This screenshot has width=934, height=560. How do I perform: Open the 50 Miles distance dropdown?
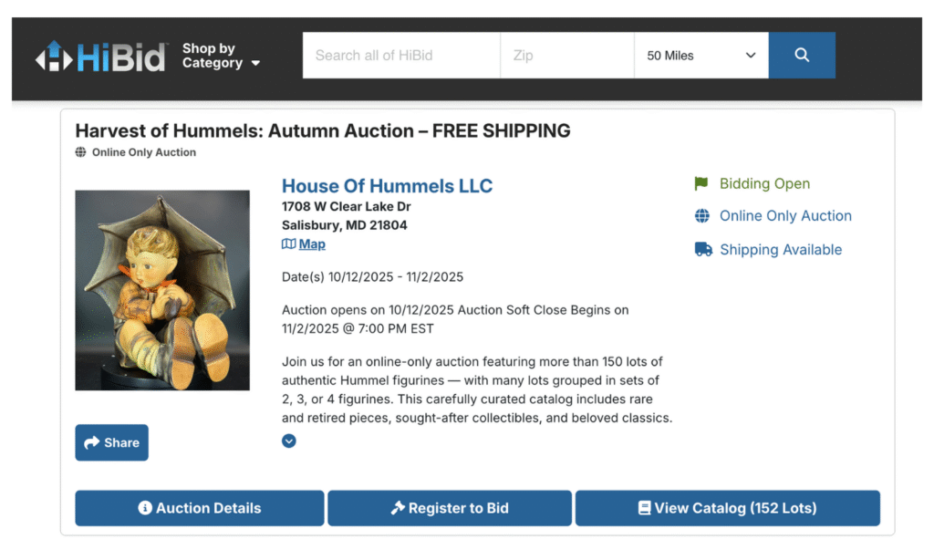coord(700,56)
